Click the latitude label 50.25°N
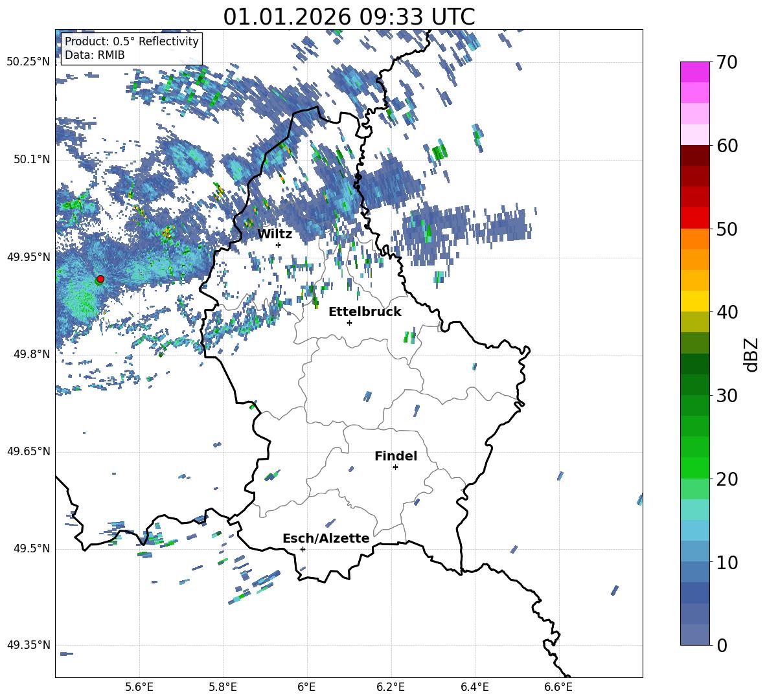The height and width of the screenshot is (700, 767). [x=29, y=62]
